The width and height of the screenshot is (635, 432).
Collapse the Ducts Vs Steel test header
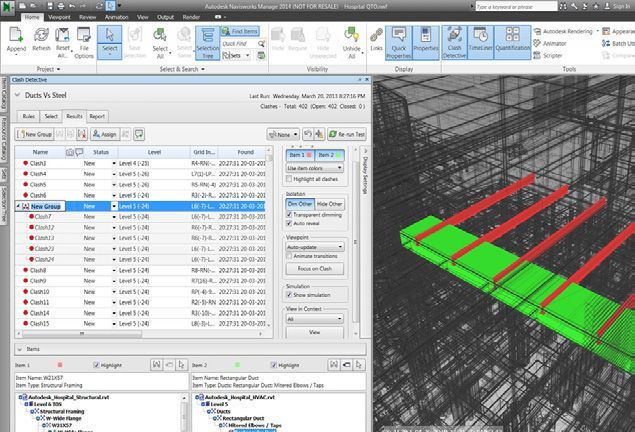(x=17, y=95)
